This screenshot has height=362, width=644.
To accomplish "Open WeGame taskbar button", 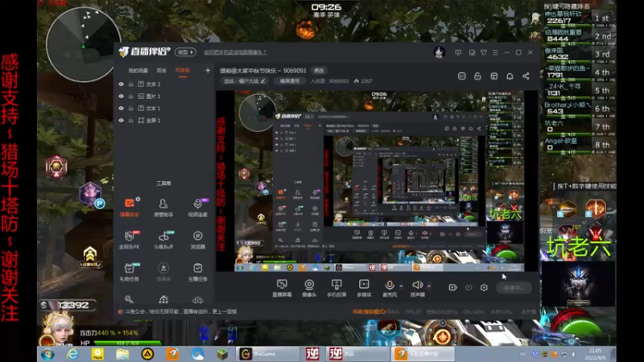I will click(267, 354).
